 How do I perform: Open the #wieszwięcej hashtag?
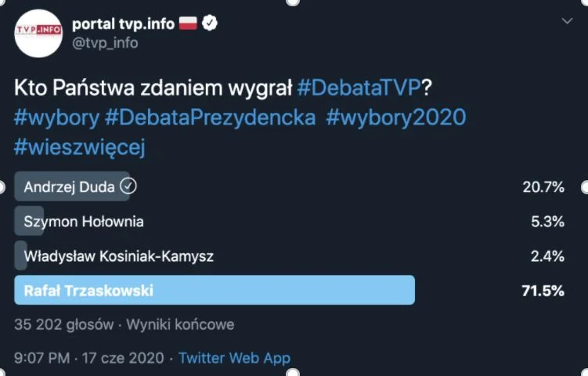click(80, 147)
